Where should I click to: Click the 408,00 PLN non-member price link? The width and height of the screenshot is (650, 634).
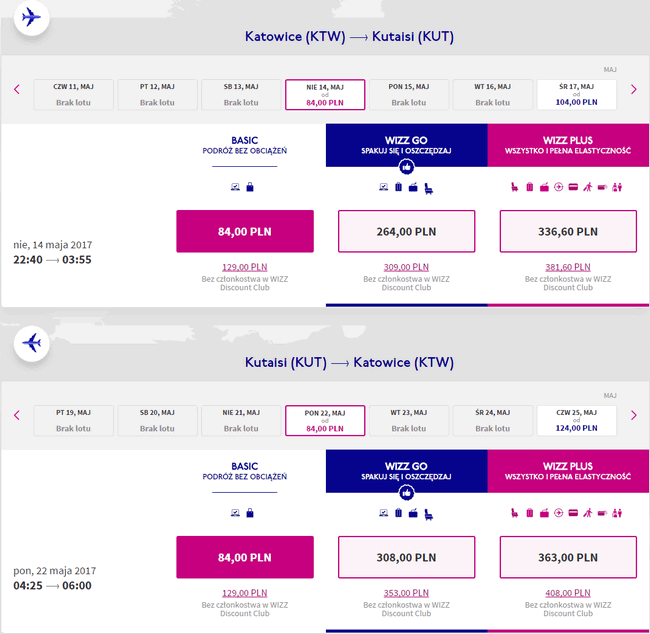[568, 593]
